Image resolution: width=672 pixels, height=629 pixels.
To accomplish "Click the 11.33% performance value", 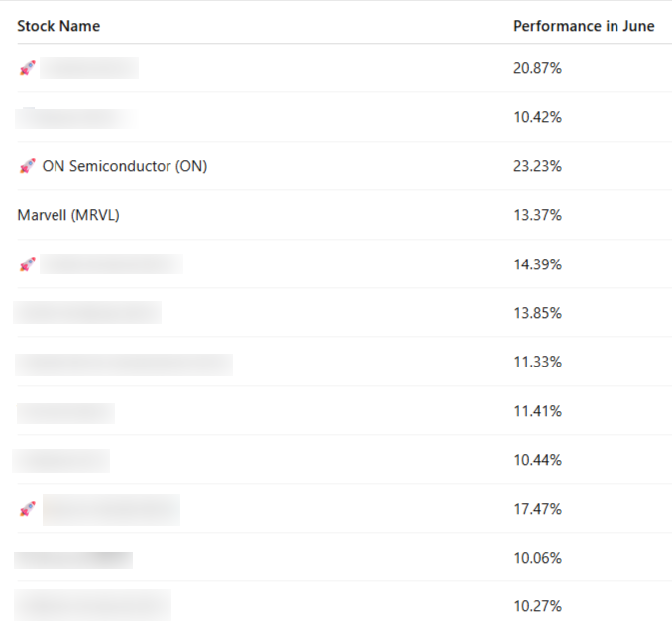I will pyautogui.click(x=537, y=362).
